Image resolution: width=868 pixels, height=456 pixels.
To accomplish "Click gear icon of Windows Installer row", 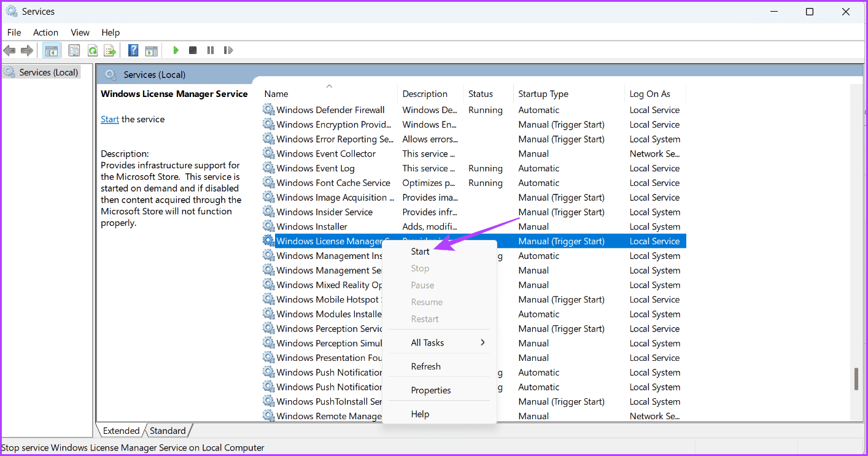I will (x=269, y=226).
